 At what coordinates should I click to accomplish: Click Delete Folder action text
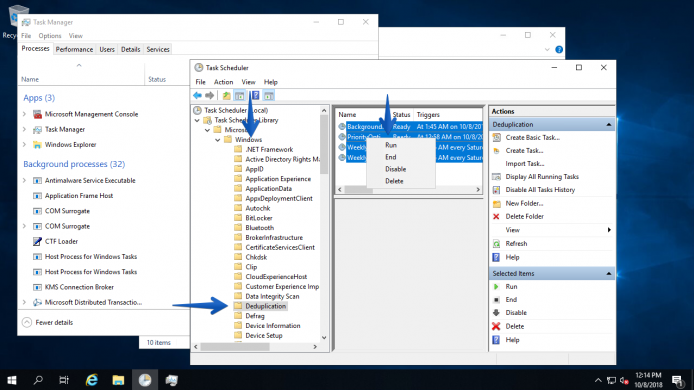point(524,216)
